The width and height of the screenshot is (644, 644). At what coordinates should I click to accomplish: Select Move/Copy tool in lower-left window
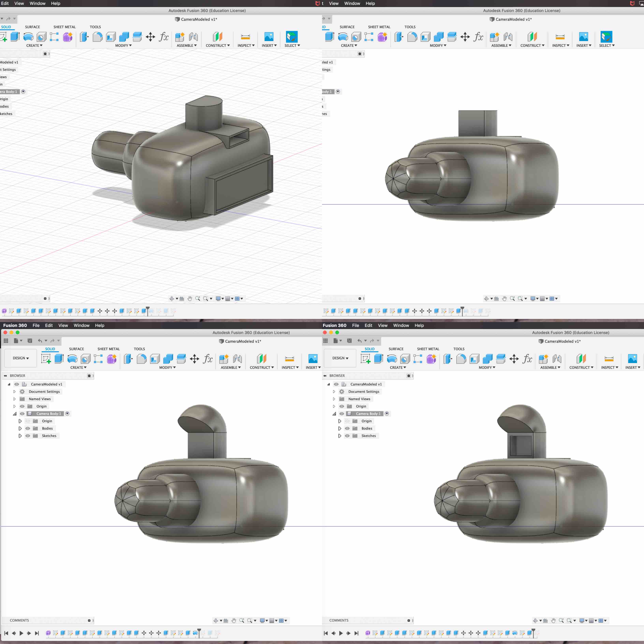(194, 359)
